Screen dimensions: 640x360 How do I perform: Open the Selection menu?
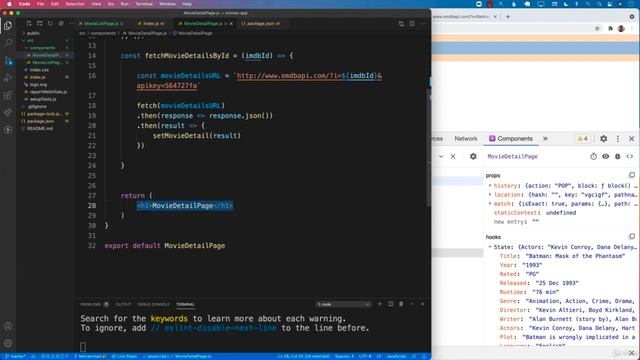click(75, 4)
